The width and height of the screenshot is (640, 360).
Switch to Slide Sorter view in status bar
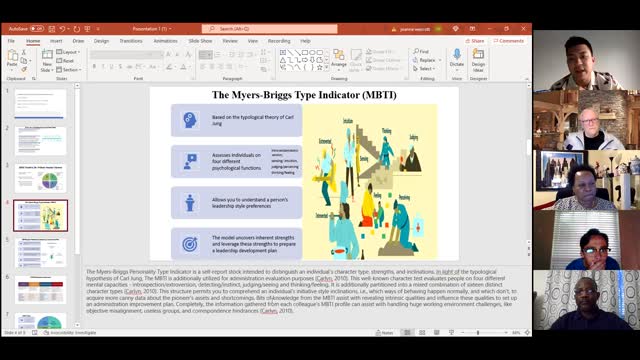(x=422, y=333)
